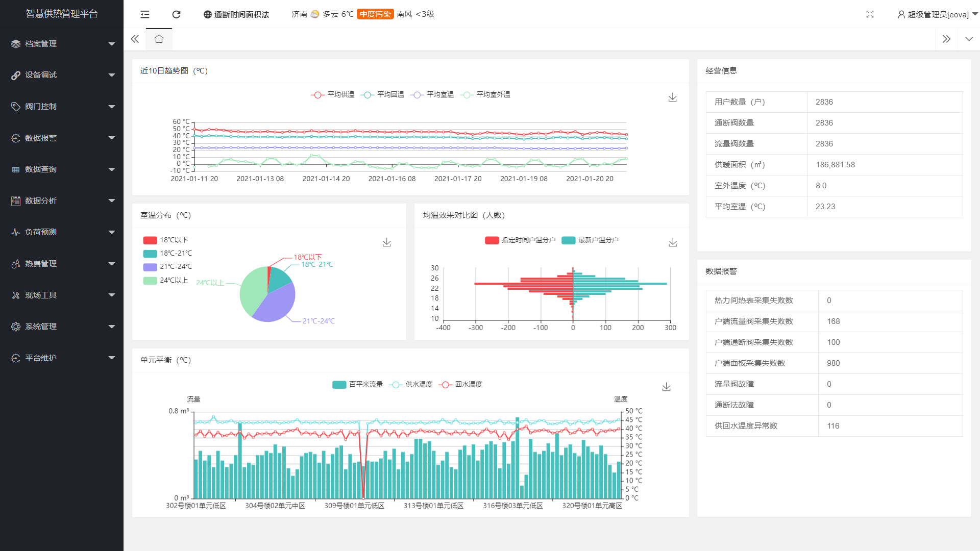Download the 室温分布 pie chart

coord(387,242)
